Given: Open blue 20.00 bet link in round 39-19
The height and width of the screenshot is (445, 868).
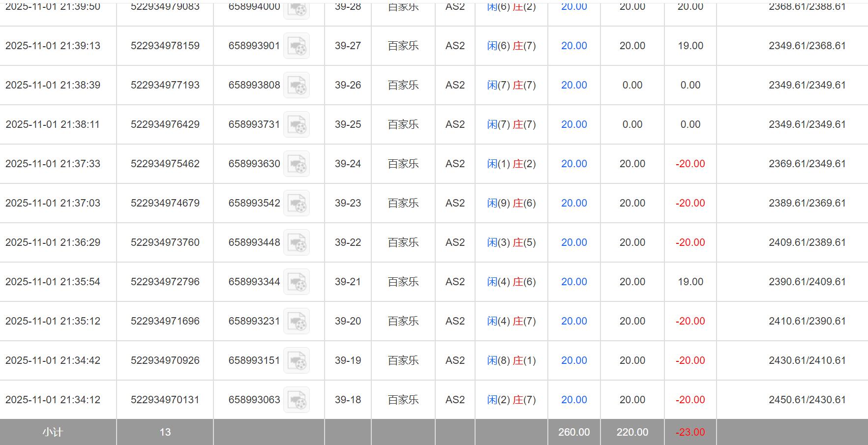Looking at the screenshot, I should pyautogui.click(x=574, y=360).
